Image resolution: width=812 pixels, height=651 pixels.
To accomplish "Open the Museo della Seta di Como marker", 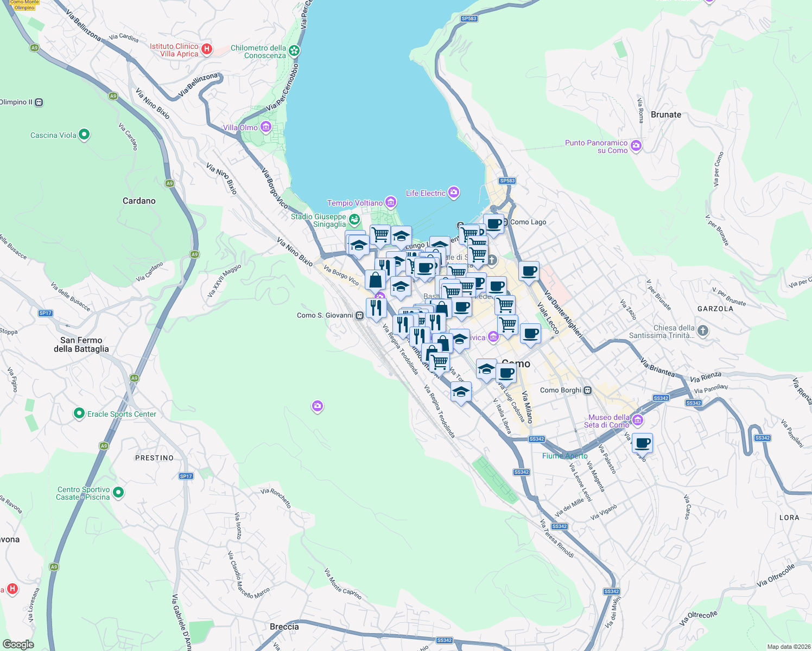I will pos(637,420).
